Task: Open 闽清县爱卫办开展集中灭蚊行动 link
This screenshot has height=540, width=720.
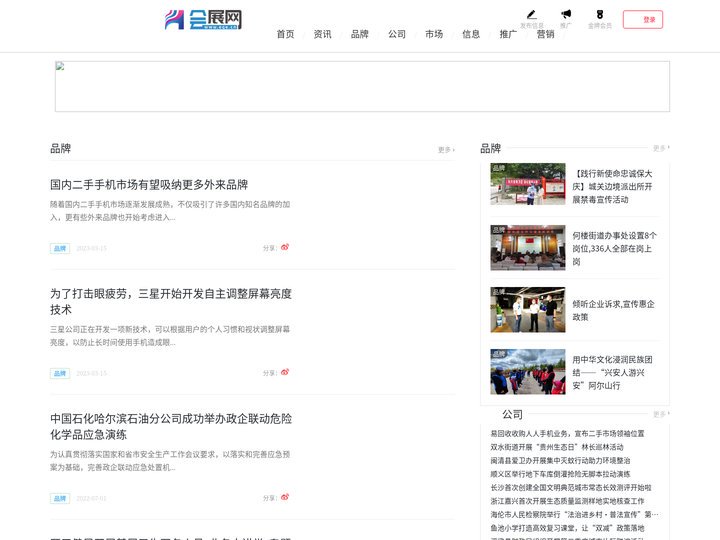Action: pyautogui.click(x=560, y=461)
